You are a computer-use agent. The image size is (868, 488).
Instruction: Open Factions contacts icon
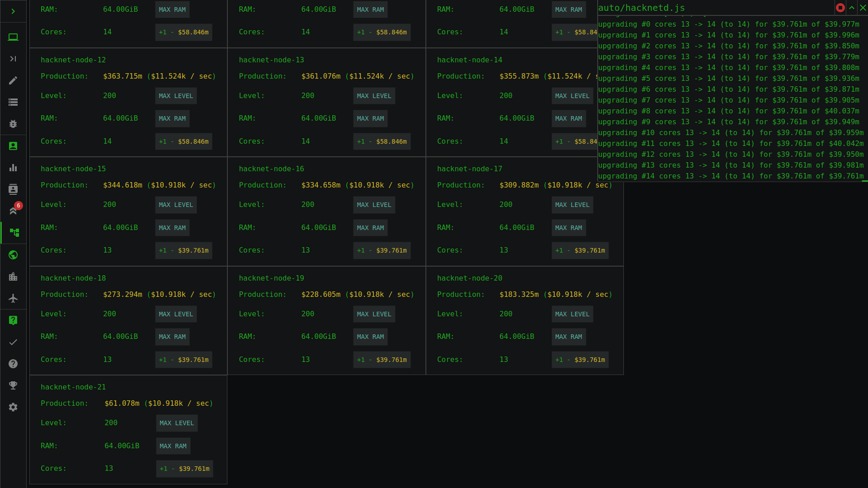pyautogui.click(x=13, y=189)
